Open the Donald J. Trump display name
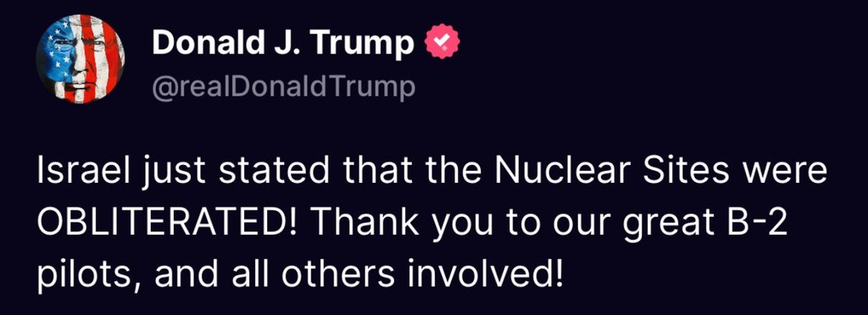Viewport: 868px width, 315px height. tap(283, 43)
